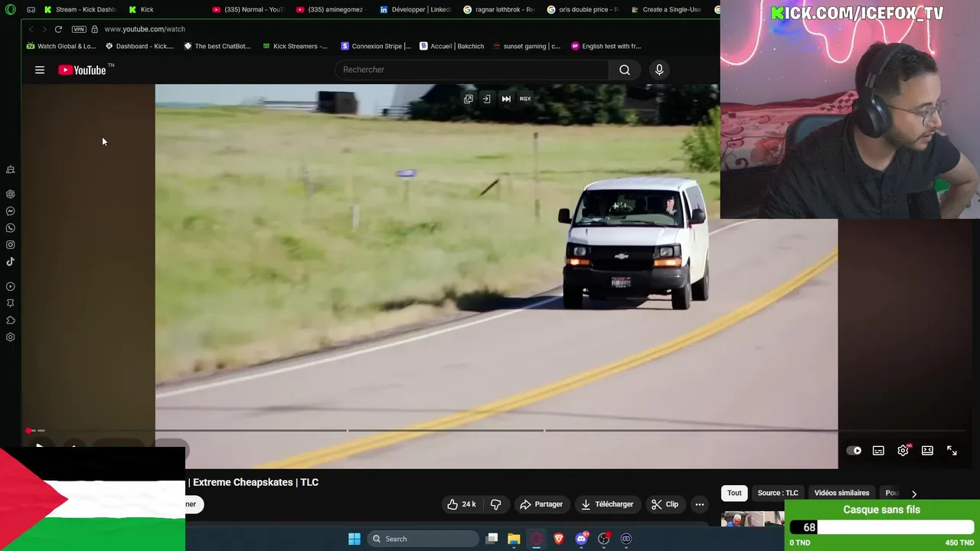The height and width of the screenshot is (551, 980).
Task: Open the Watch Global & Lo... bookmark
Action: click(x=61, y=46)
